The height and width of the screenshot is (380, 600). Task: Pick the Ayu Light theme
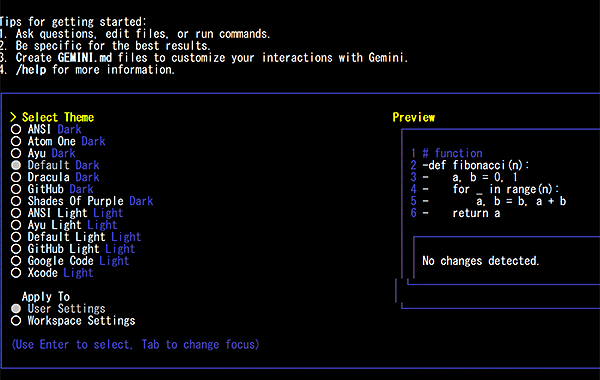pyautogui.click(x=16, y=225)
